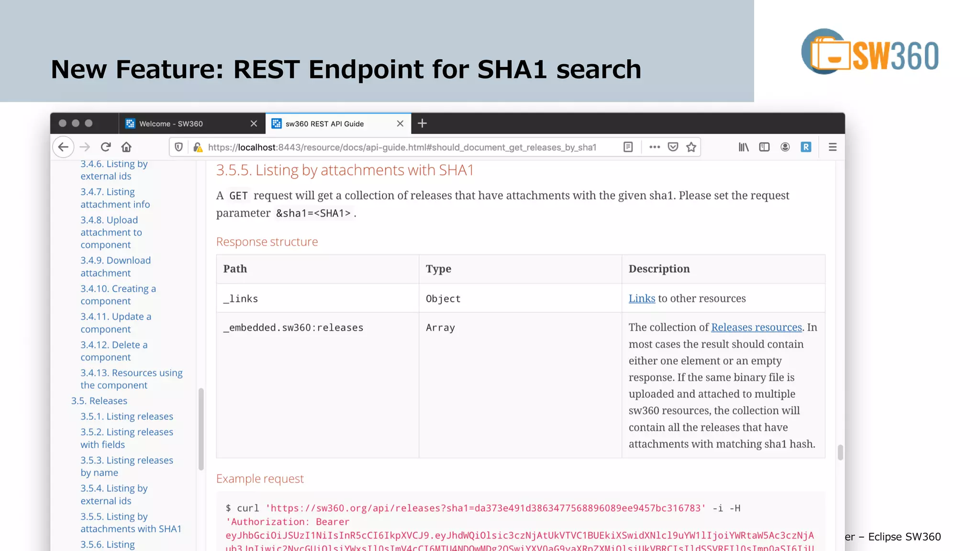
Task: Go to '3.4.13. Resources using the component'
Action: (131, 379)
